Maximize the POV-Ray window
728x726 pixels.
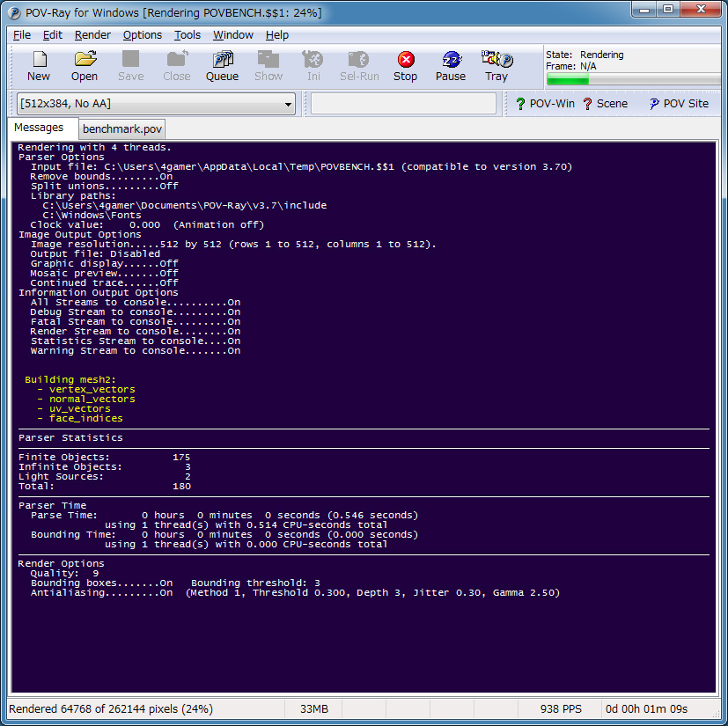pos(667,10)
